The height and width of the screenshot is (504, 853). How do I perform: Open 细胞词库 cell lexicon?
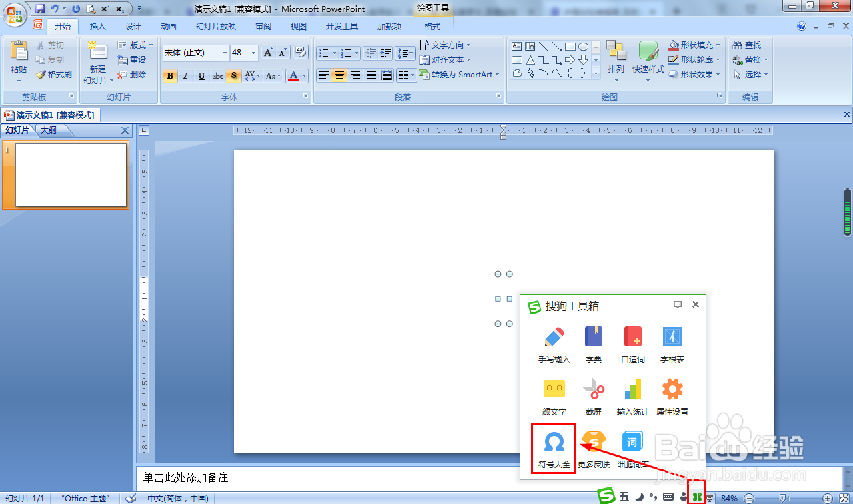pyautogui.click(x=632, y=449)
